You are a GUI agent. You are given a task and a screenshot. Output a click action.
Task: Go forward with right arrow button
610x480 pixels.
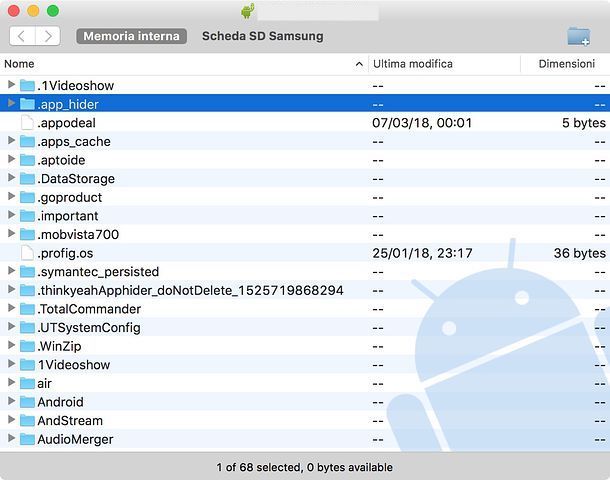coord(48,36)
